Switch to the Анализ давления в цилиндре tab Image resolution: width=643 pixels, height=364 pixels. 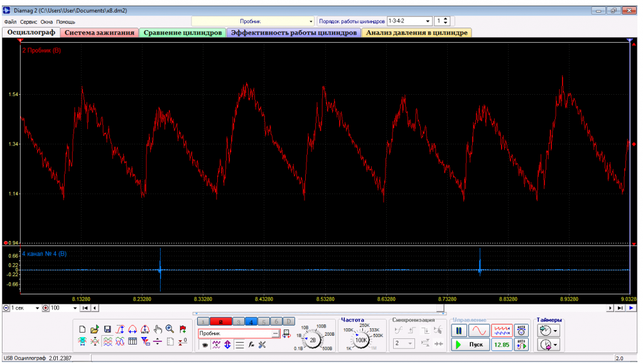[x=417, y=33]
